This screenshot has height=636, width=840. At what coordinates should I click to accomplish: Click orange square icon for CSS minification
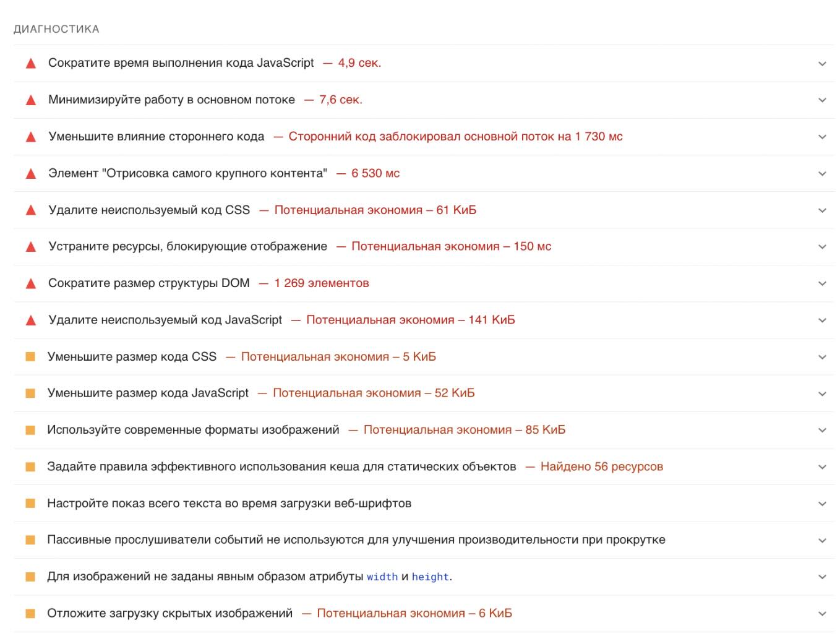(x=30, y=357)
